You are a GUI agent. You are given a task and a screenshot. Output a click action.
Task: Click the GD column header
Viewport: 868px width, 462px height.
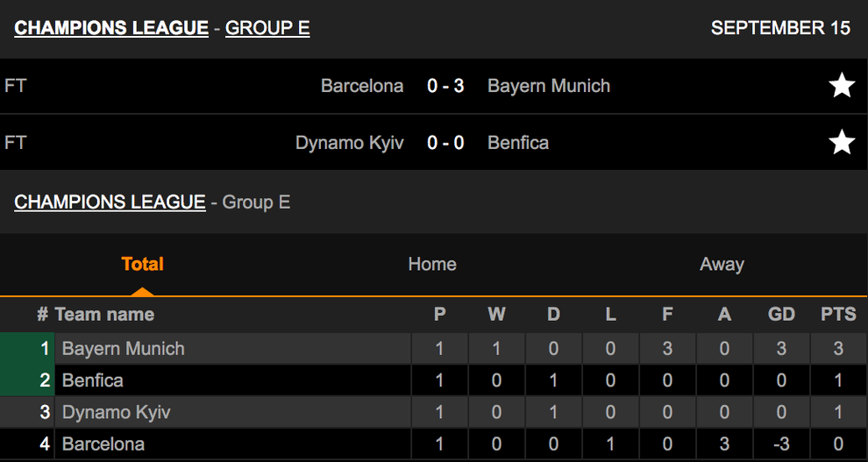[781, 314]
